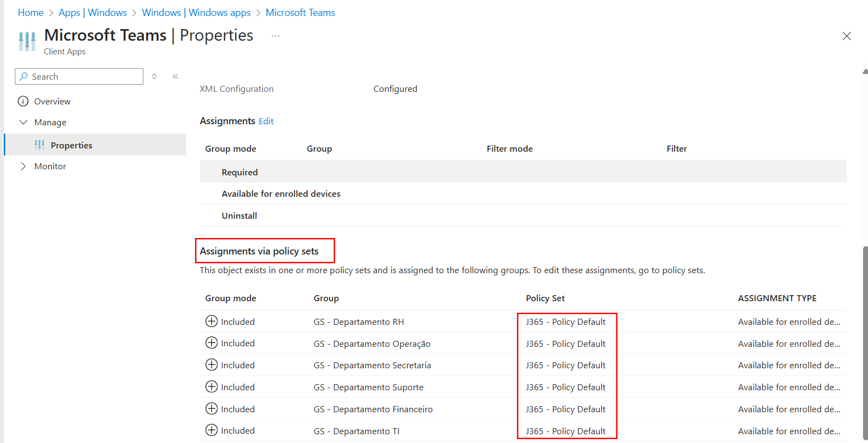The height and width of the screenshot is (443, 868).
Task: Select Properties in the sidebar
Action: point(95,145)
